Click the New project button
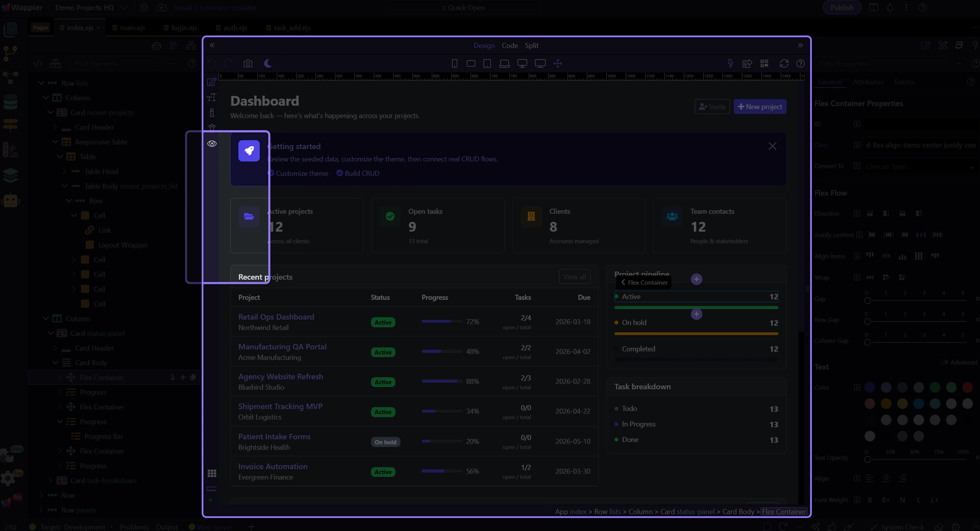Image resolution: width=980 pixels, height=531 pixels. coord(759,107)
